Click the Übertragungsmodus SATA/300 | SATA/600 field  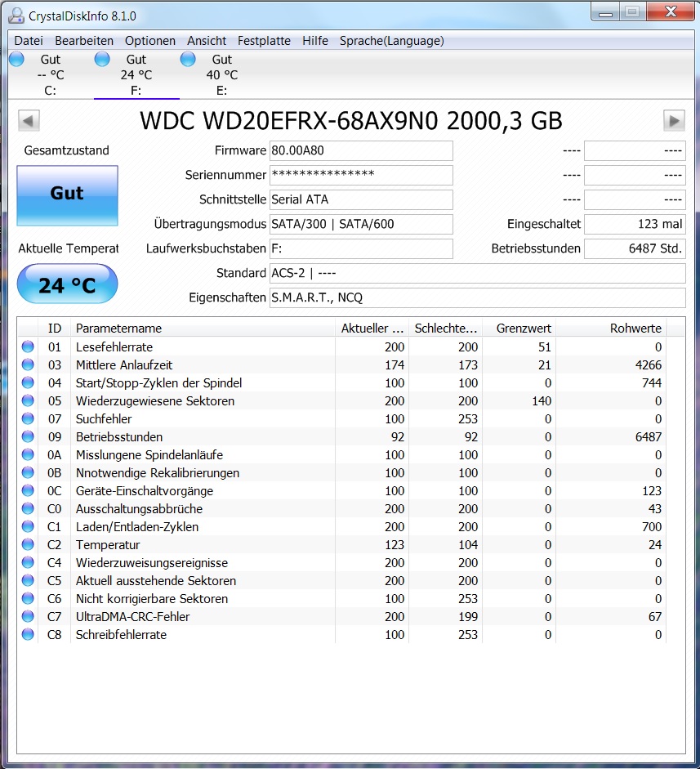tap(361, 224)
